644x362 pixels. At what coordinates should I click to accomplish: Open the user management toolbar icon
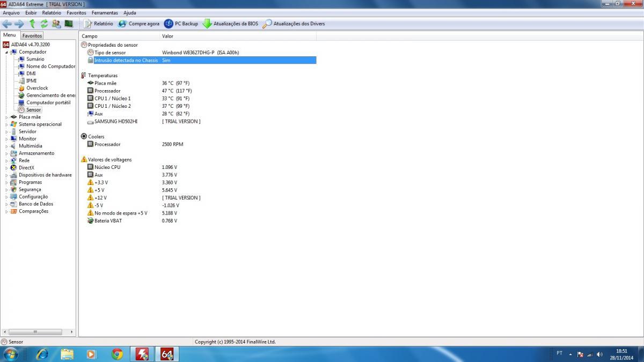[56, 24]
